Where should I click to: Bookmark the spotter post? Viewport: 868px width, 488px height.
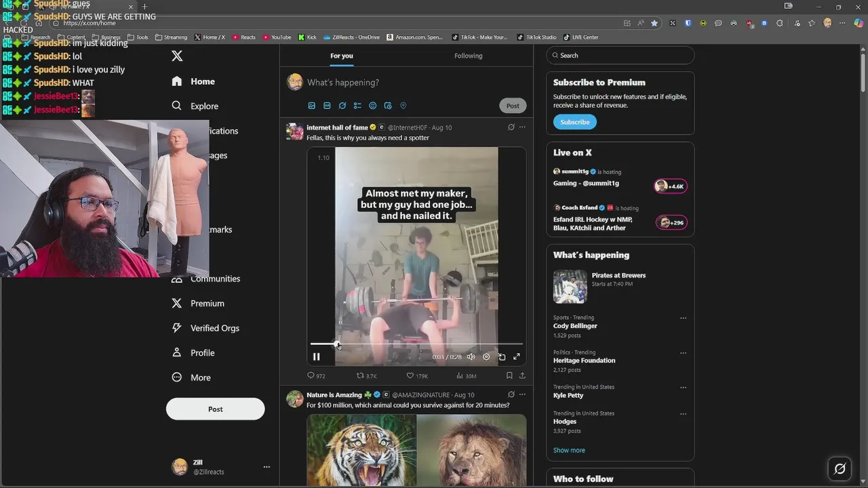point(509,375)
